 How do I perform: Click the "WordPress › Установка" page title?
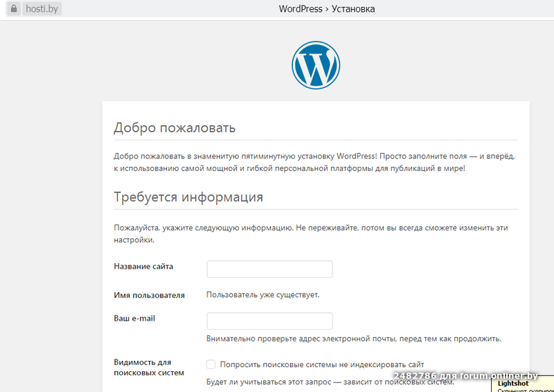coord(327,9)
